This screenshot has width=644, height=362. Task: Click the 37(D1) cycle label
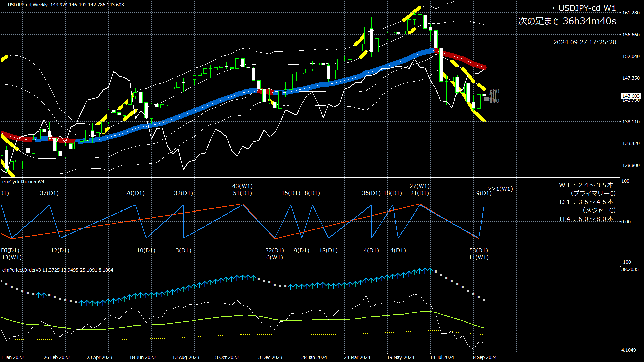click(49, 193)
